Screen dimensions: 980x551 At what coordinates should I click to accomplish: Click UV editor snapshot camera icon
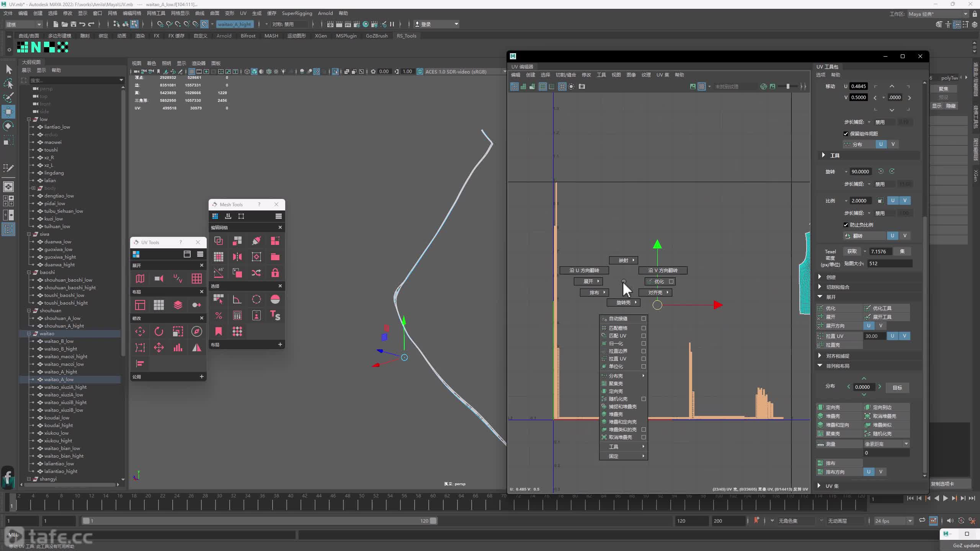582,86
